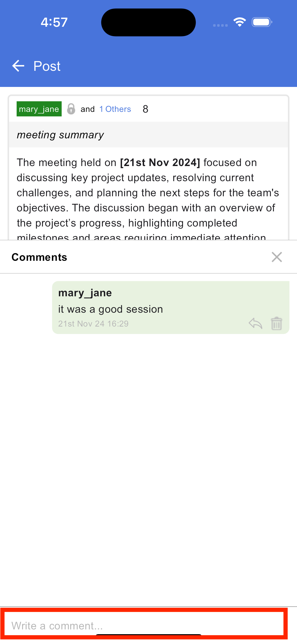
Task: Click the lock icon beside mary_jane tag
Action: (x=71, y=109)
